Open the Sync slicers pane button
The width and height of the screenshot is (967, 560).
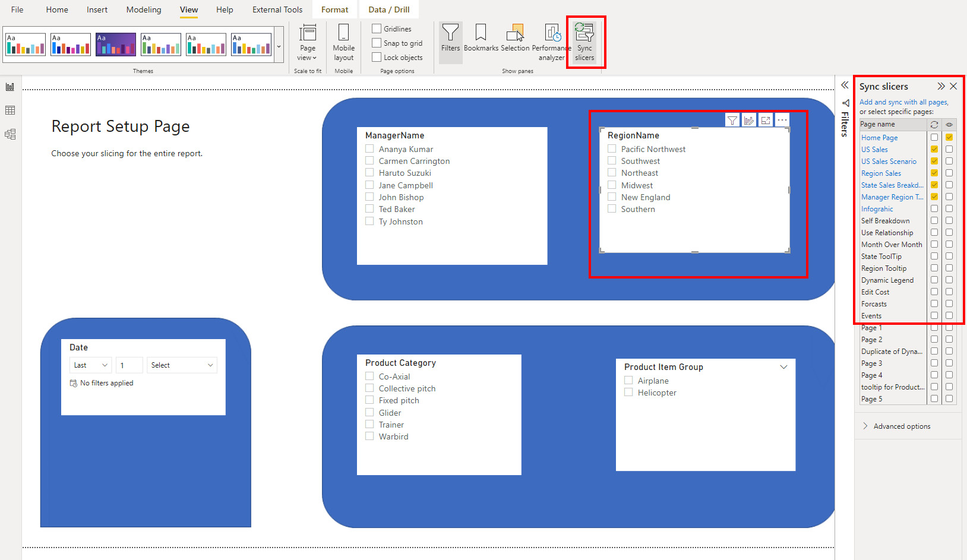[x=584, y=42]
